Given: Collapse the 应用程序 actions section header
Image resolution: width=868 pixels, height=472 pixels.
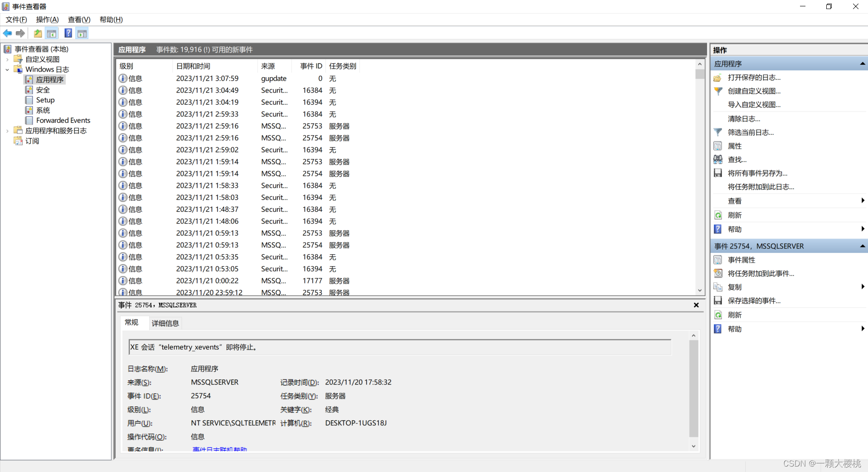Looking at the screenshot, I should 862,64.
